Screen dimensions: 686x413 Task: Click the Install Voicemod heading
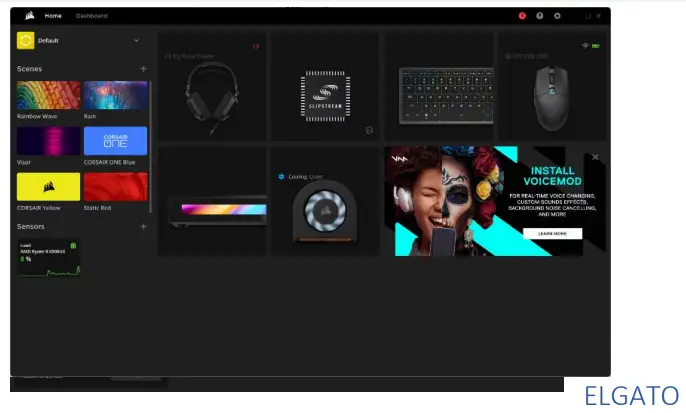[x=553, y=176]
